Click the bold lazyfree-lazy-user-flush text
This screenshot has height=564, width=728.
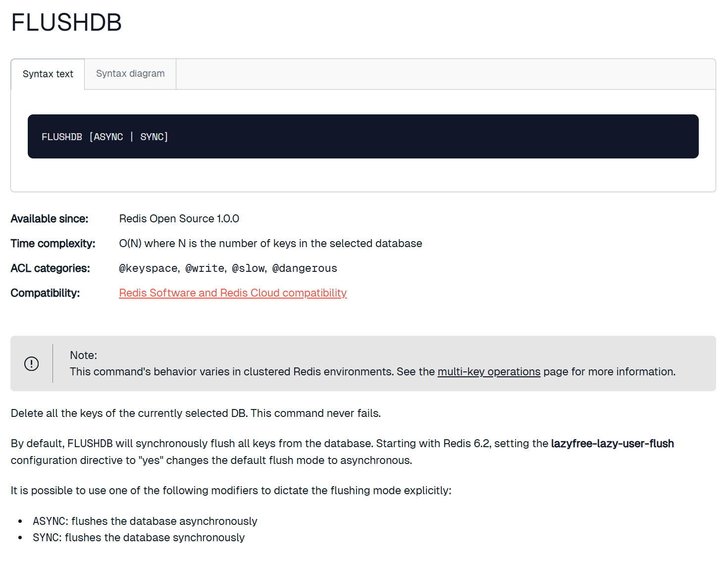pyautogui.click(x=613, y=444)
